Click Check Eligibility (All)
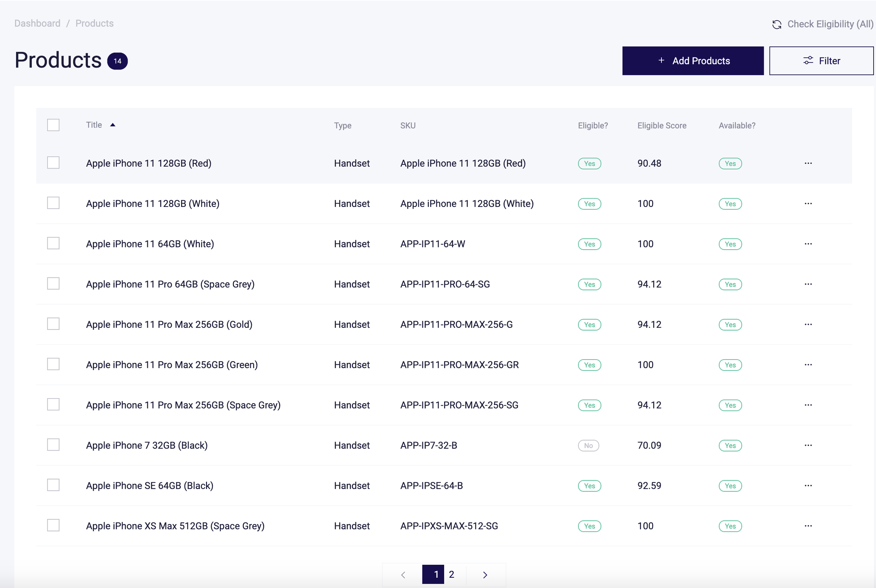This screenshot has height=588, width=876. coord(830,24)
